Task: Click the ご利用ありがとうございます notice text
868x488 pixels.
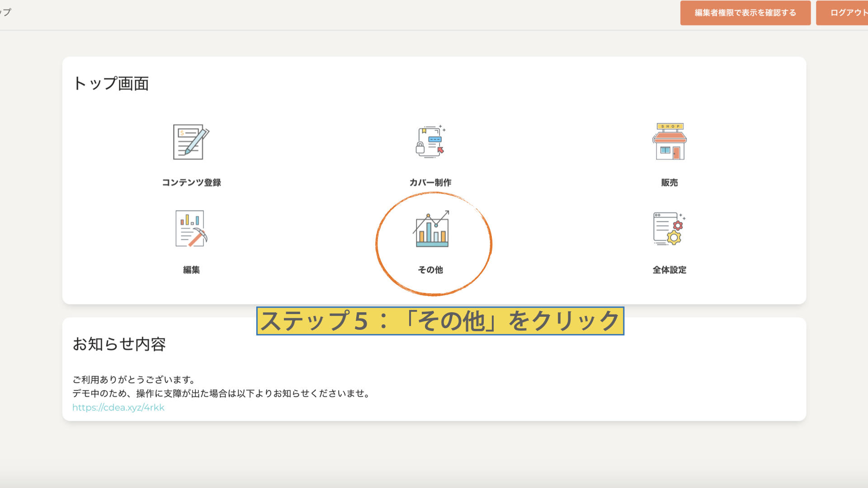Action: click(x=134, y=380)
